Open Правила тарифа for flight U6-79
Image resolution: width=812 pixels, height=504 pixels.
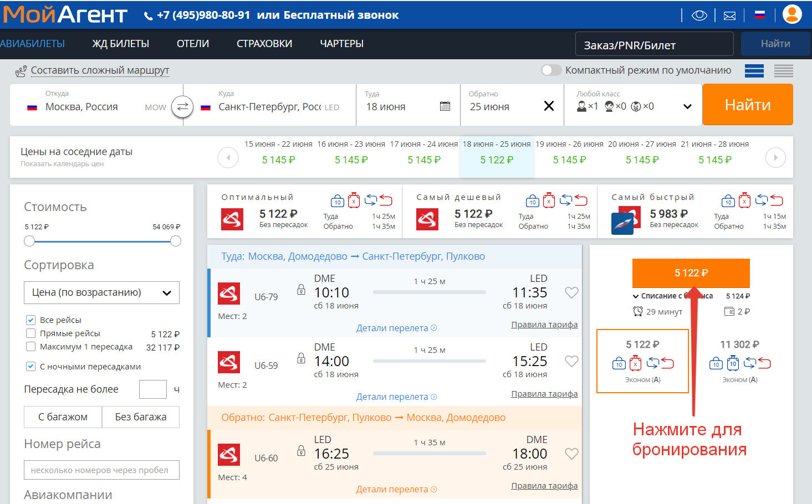544,325
